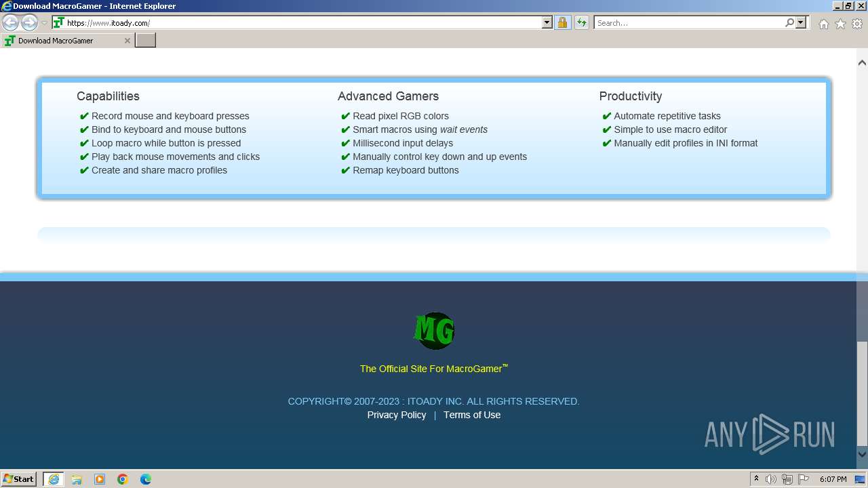Viewport: 868px width, 488px height.
Task: Click 'Remap keyboard buttons' item
Action: pos(406,170)
